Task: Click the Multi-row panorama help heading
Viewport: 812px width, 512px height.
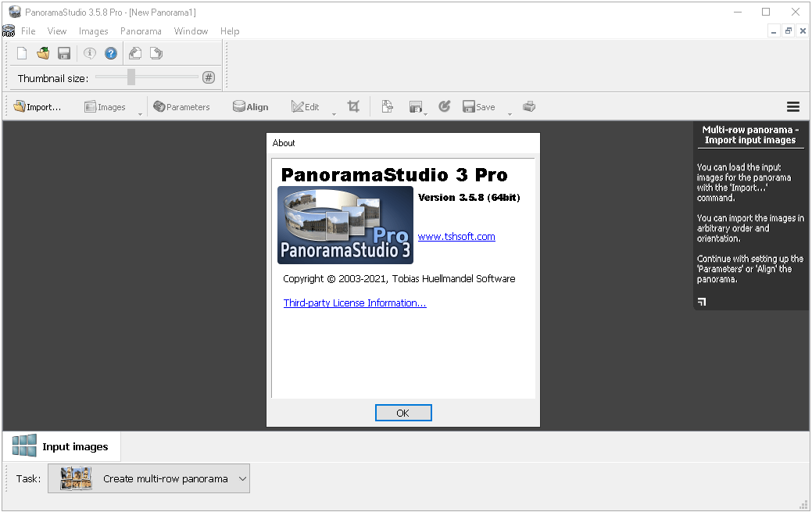Action: point(749,134)
